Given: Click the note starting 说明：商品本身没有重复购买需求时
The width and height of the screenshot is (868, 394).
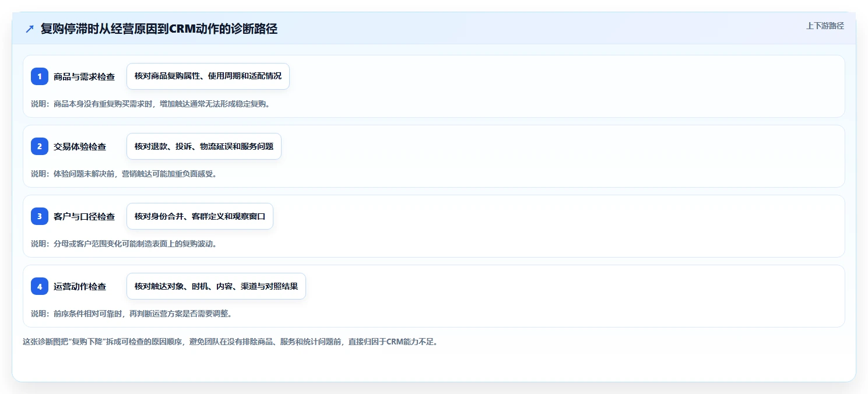Looking at the screenshot, I should coord(150,104).
